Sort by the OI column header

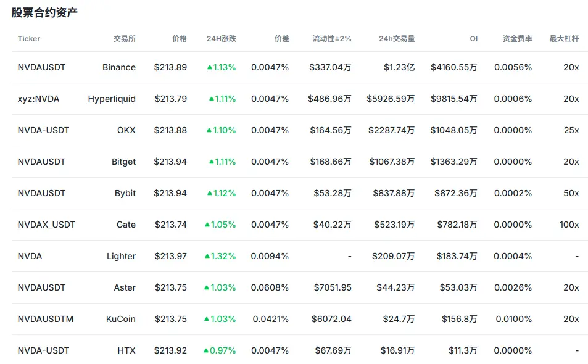[474, 39]
